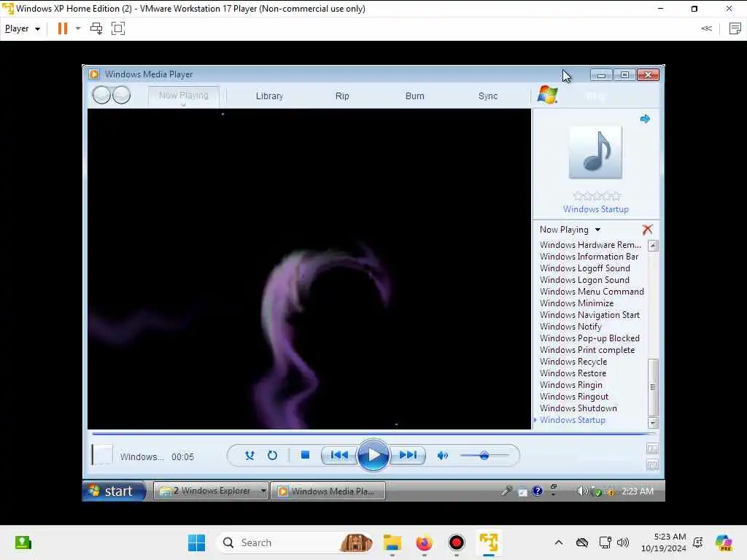
Task: Skip to the next track
Action: coord(408,455)
